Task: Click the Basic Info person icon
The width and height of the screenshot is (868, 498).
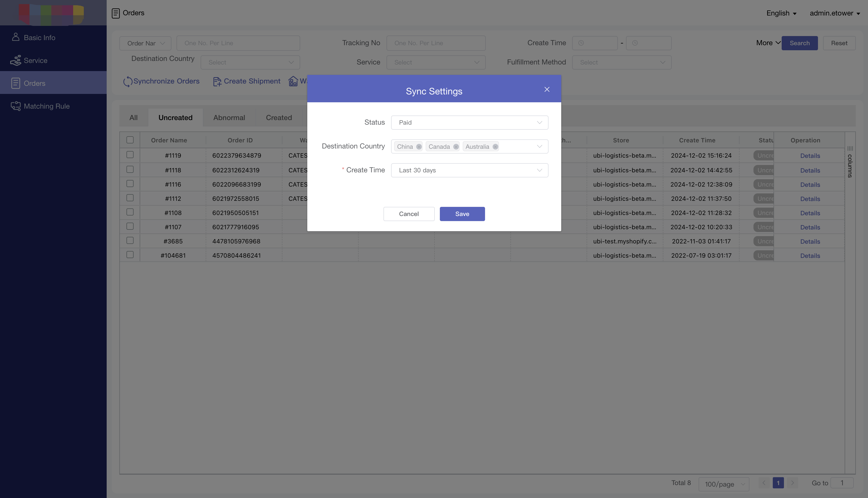Action: click(x=15, y=37)
